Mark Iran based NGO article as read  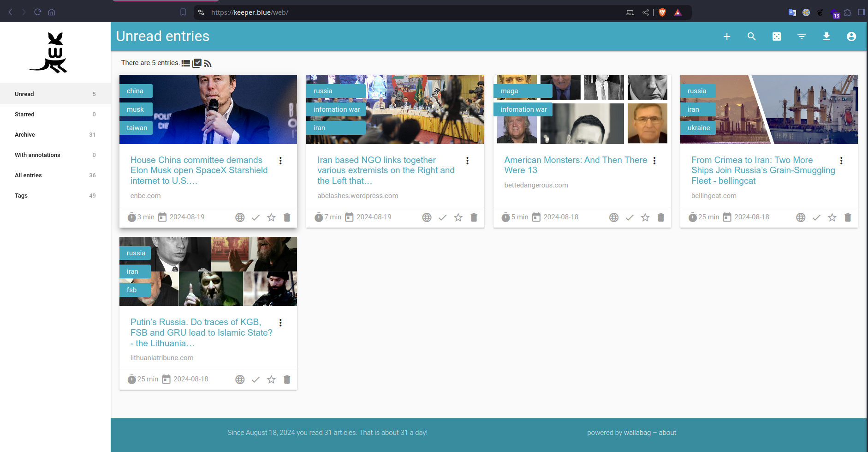tap(443, 217)
